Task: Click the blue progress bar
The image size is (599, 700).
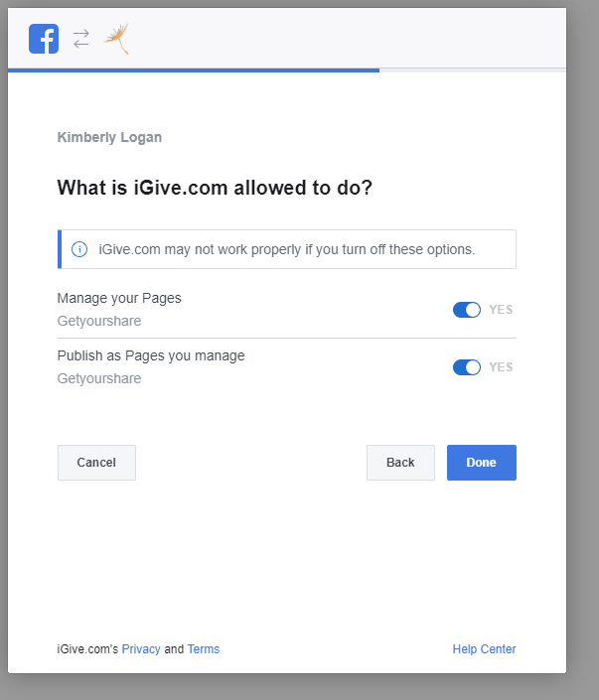Action: click(x=194, y=70)
